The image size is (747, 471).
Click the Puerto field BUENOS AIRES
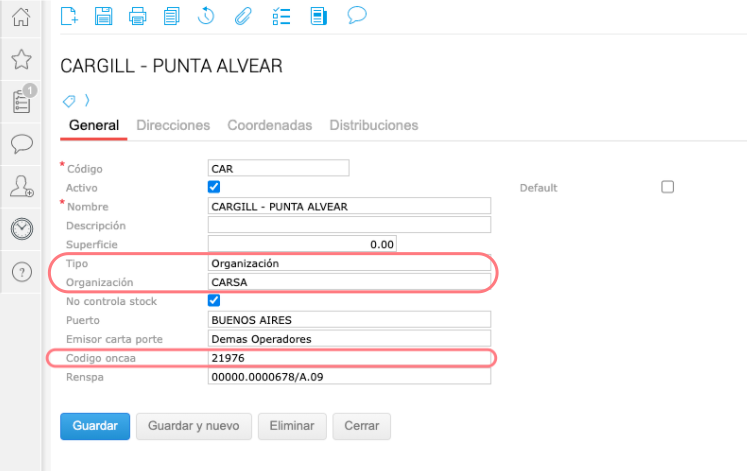[349, 320]
